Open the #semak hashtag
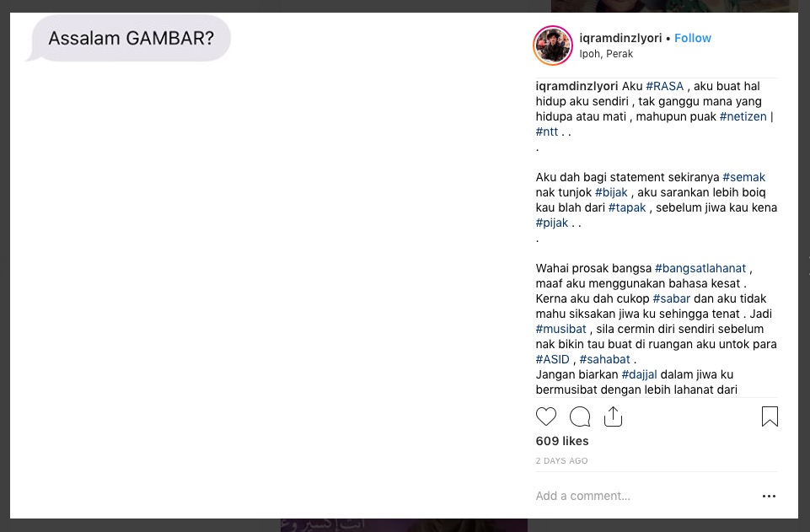 [744, 177]
